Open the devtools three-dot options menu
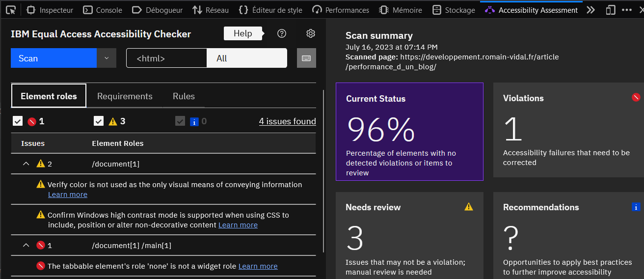Image resolution: width=644 pixels, height=279 pixels. tap(627, 10)
